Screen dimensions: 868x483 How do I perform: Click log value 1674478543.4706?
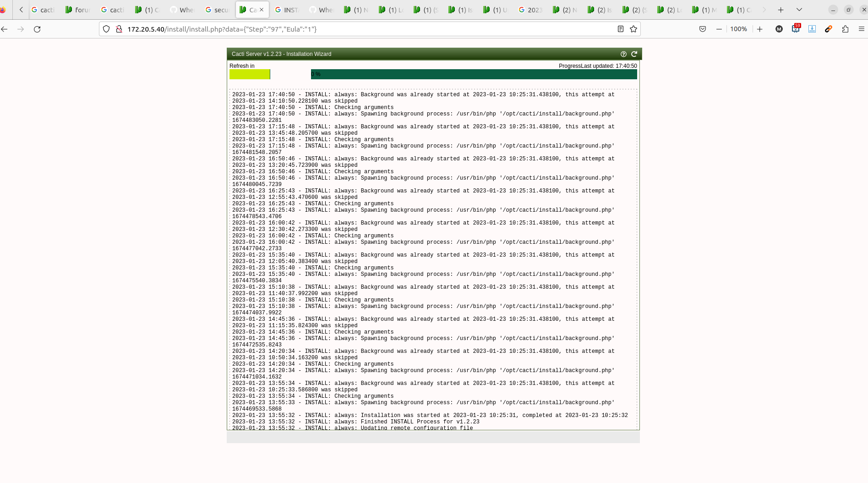[257, 216]
